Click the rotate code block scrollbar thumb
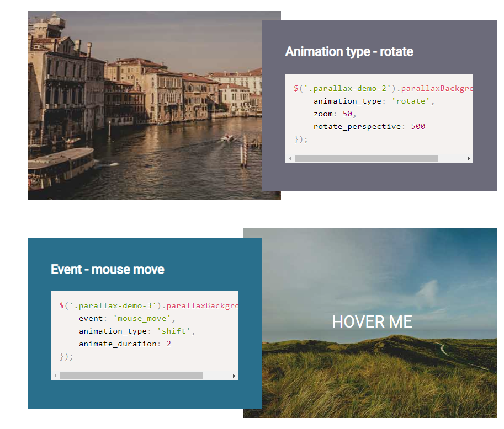Screen dimensions: 504x429 [366, 159]
